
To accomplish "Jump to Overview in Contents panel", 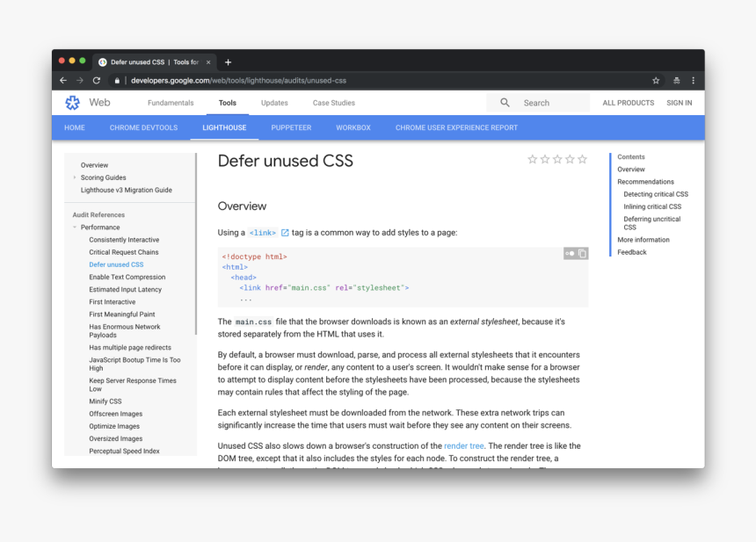I will click(x=631, y=170).
